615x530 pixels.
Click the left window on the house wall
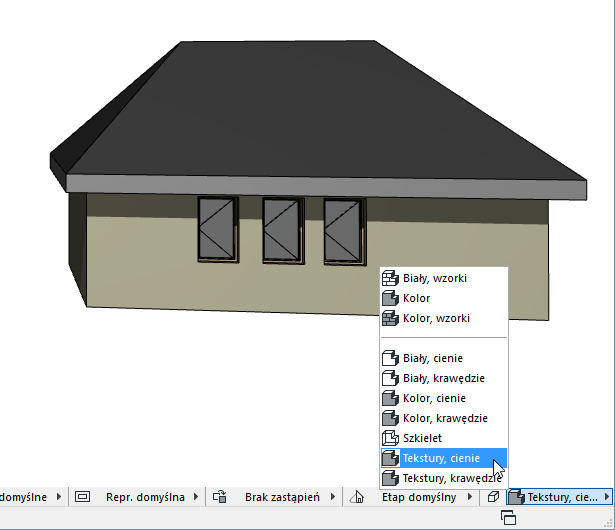[x=218, y=229]
